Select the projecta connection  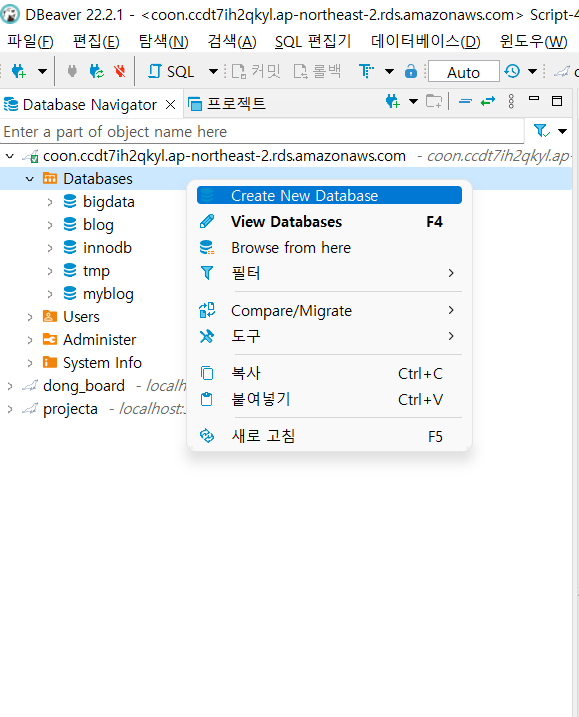click(x=70, y=409)
